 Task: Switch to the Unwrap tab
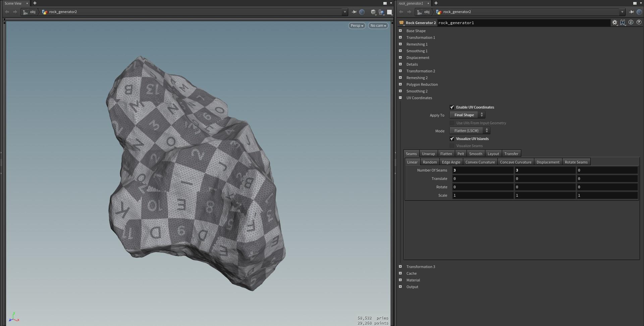(428, 153)
